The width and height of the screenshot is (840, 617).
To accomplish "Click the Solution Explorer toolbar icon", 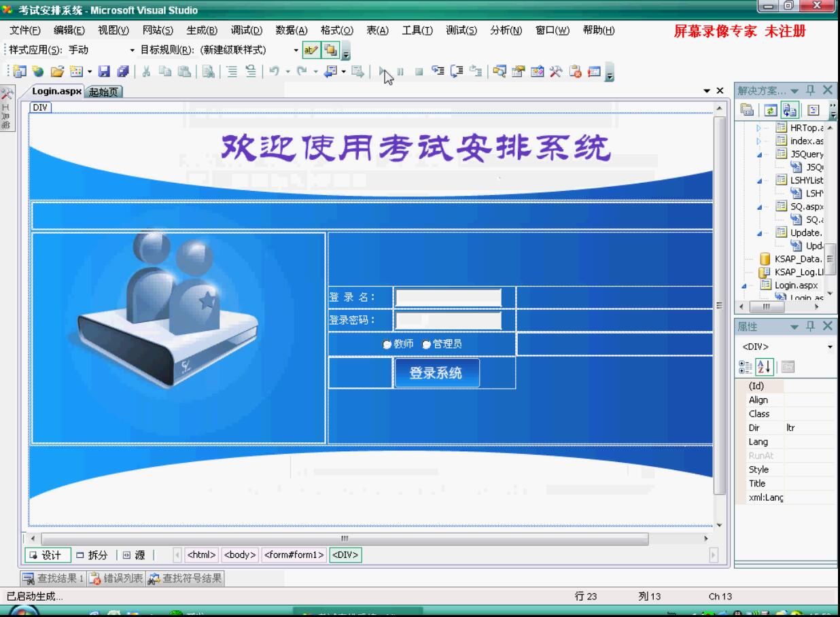I will [x=500, y=71].
